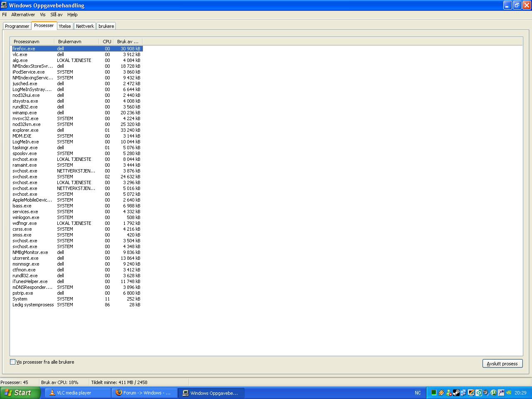Select the nvsvc32.exe process
The image size is (532, 399).
77,118
